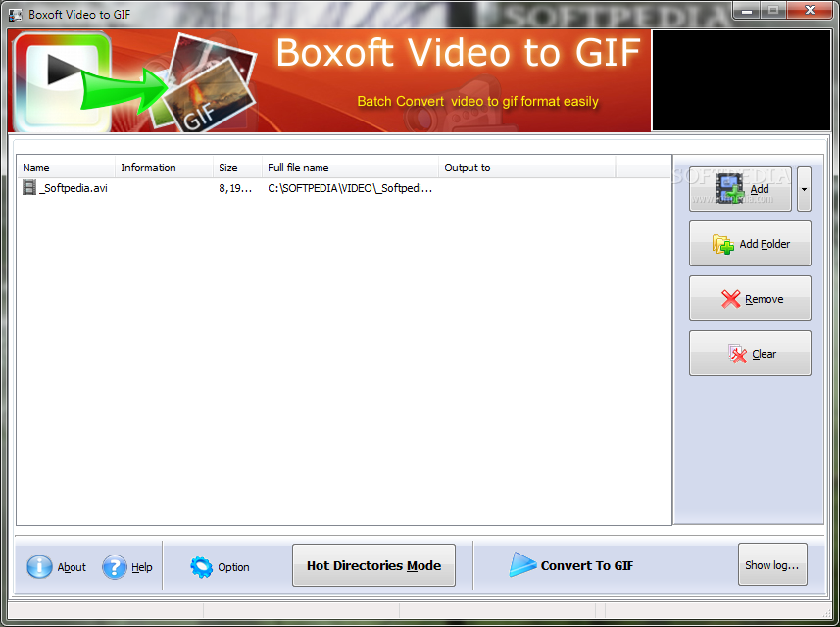Sort by the Size column header
The image size is (840, 627).
click(x=237, y=168)
